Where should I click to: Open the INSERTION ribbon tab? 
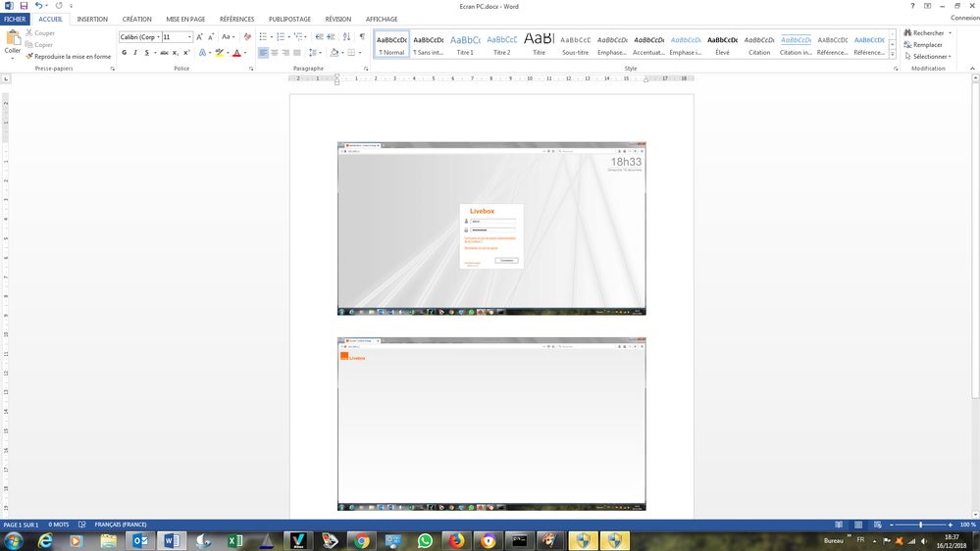[x=92, y=19]
